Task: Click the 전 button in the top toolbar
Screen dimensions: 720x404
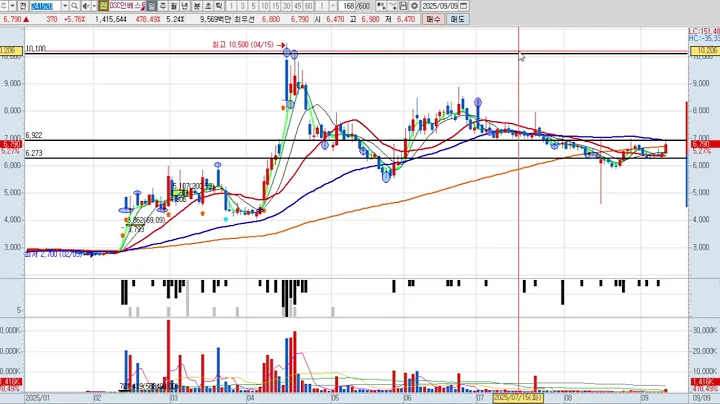Action: (22, 6)
